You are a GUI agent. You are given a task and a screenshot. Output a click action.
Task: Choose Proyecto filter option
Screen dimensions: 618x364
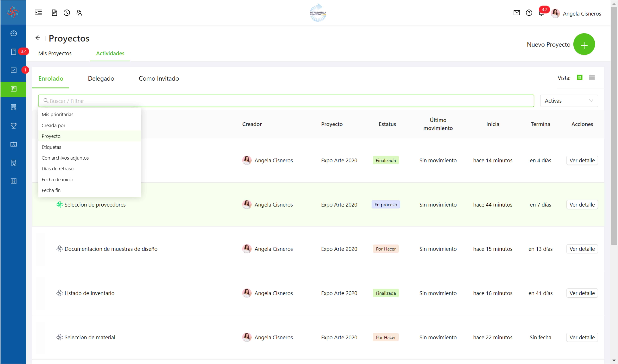pos(90,136)
